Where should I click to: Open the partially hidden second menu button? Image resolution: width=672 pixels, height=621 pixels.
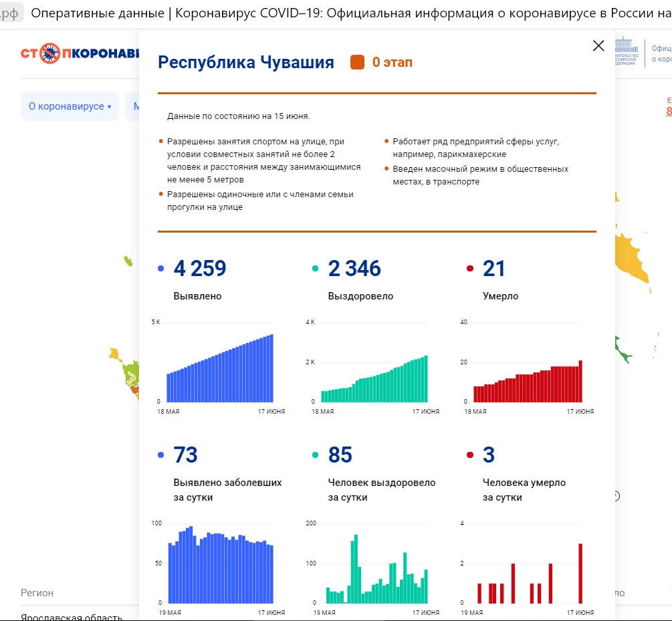pos(132,106)
